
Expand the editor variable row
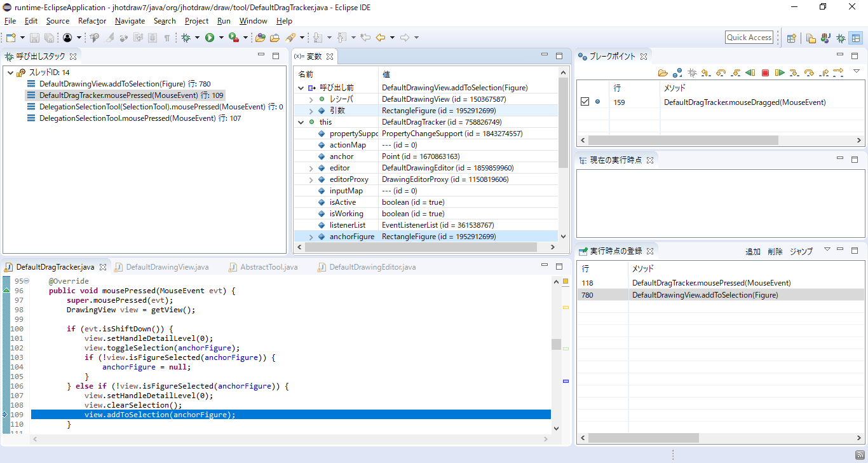[x=311, y=168]
